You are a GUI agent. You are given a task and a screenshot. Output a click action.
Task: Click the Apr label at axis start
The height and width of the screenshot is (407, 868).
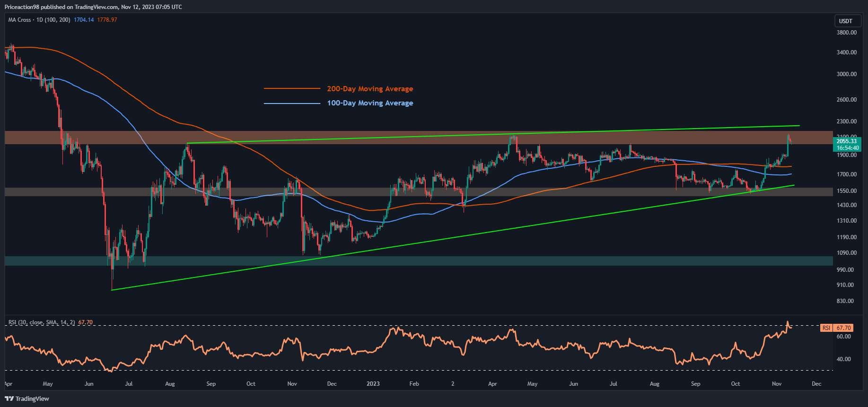click(x=9, y=384)
